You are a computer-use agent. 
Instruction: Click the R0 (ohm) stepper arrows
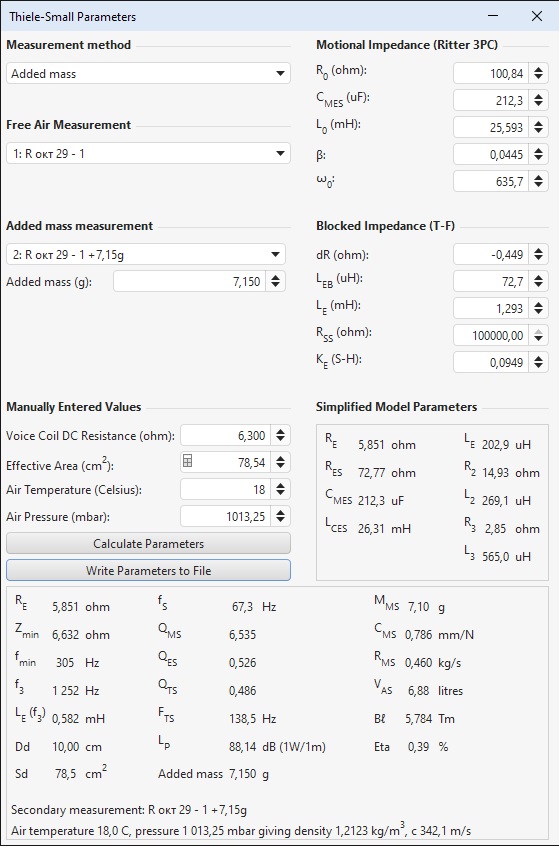538,73
